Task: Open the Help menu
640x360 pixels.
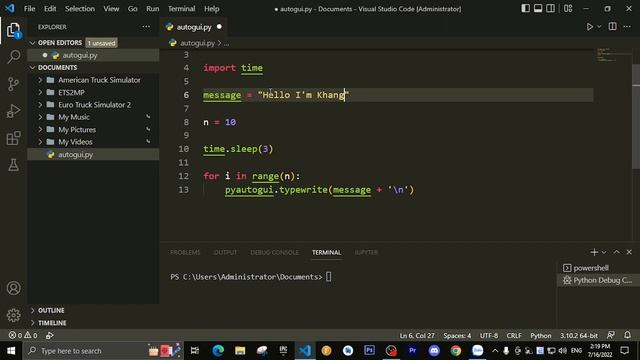Action: [211, 9]
